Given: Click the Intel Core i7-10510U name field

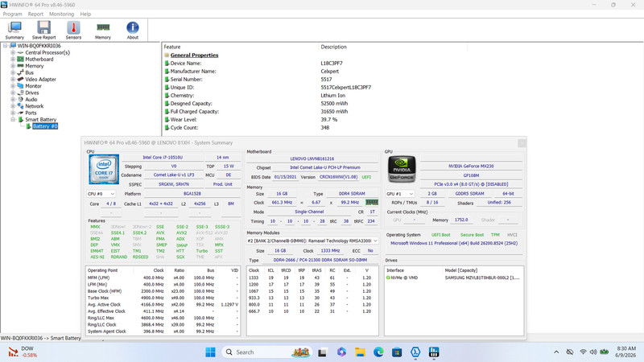Looking at the screenshot, I should point(163,157).
